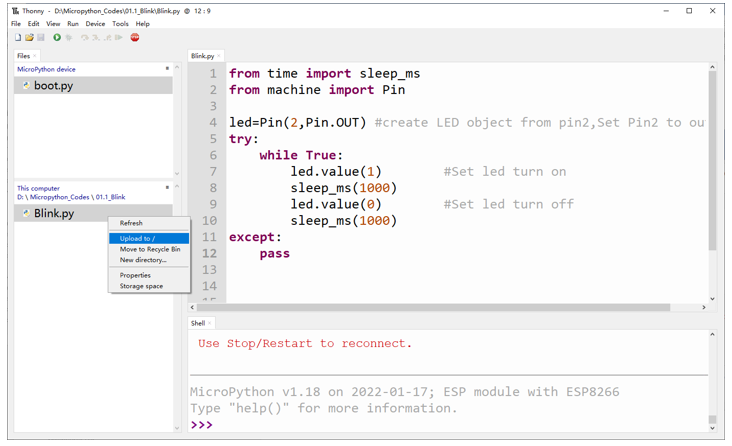The height and width of the screenshot is (446, 732).
Task: Click the editor horizontal scrollbar thumb
Action: (433, 307)
